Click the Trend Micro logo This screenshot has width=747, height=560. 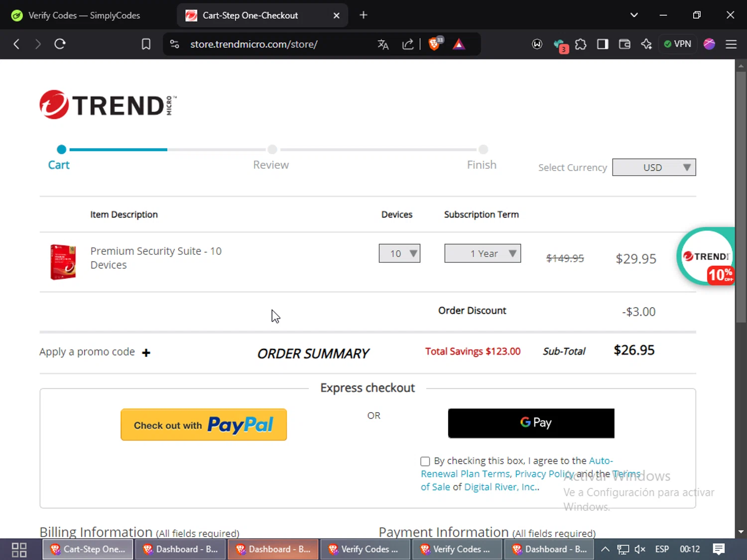tap(108, 105)
